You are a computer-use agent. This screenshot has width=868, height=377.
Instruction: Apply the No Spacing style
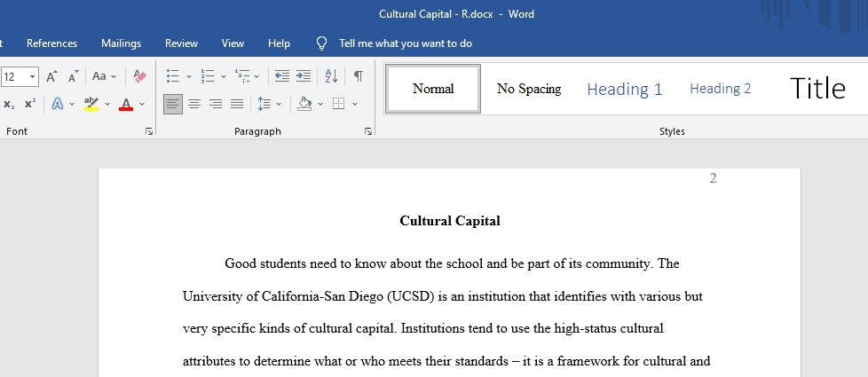tap(529, 89)
